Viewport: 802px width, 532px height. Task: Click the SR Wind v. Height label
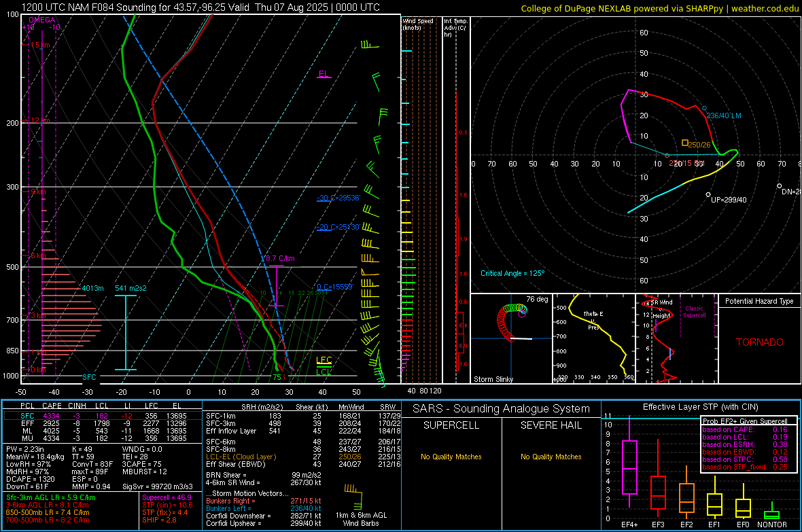(x=661, y=309)
